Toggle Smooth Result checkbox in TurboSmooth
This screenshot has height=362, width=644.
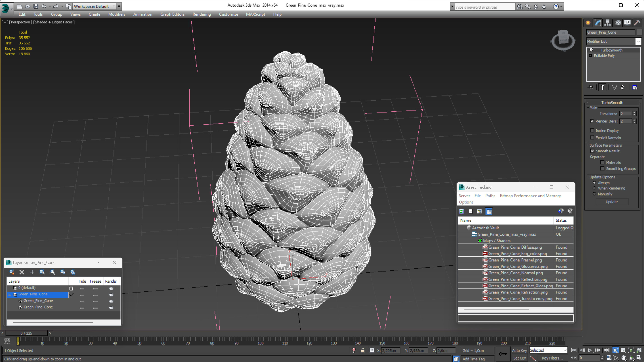(592, 151)
